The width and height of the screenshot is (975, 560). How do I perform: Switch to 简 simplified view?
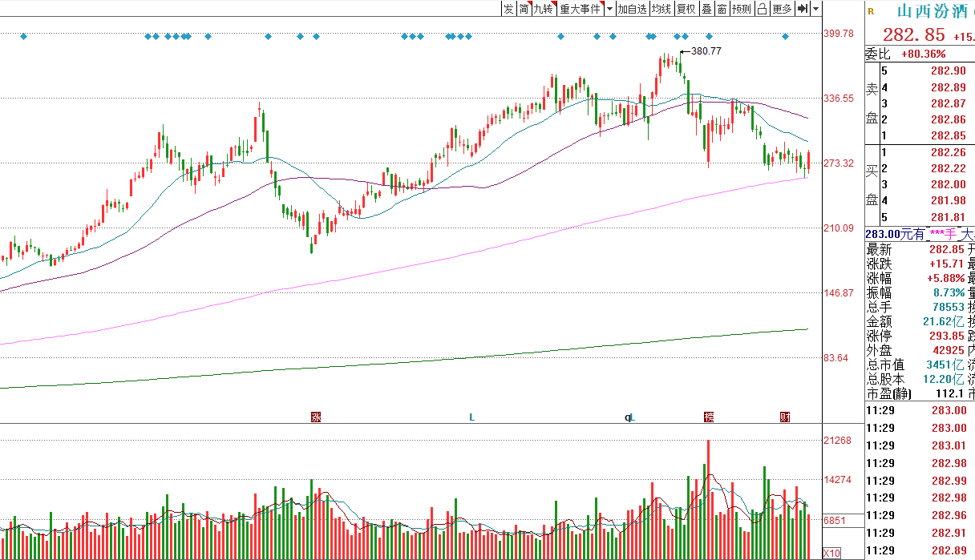(x=524, y=9)
